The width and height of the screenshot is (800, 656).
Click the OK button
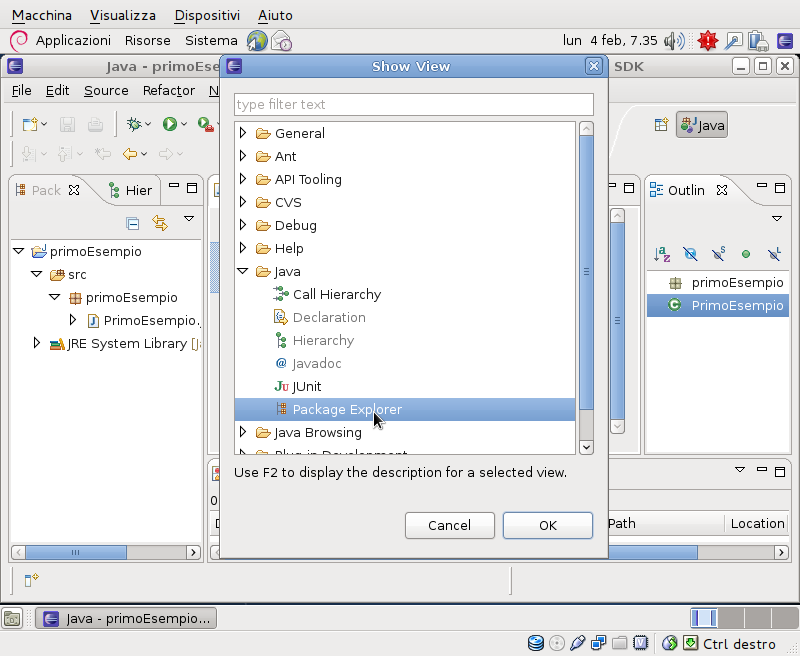[x=547, y=525]
